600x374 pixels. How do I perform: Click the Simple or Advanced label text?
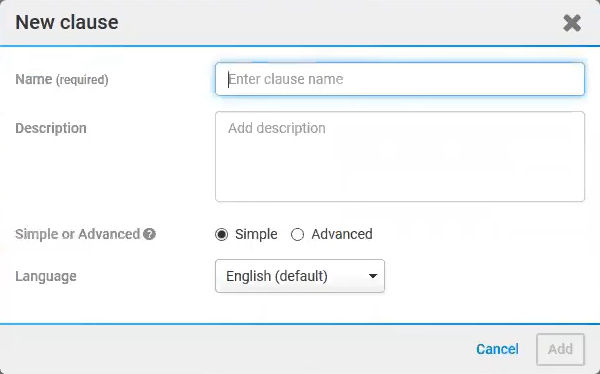pyautogui.click(x=78, y=234)
